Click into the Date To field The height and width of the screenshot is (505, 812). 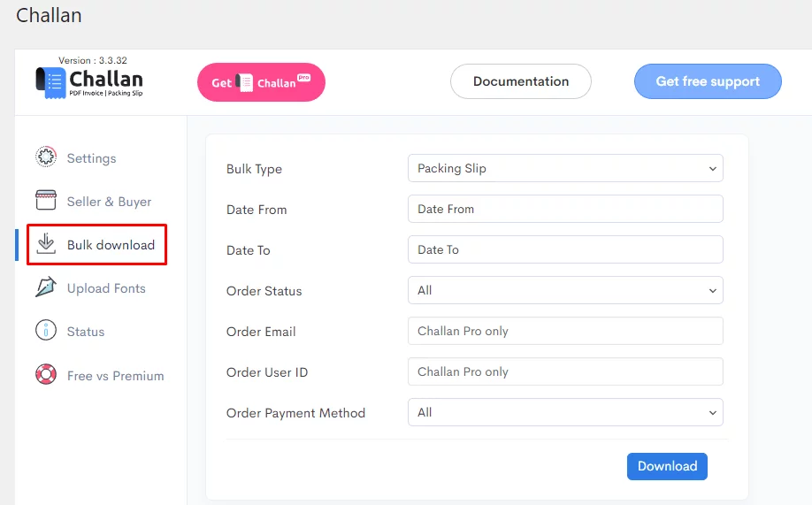(x=565, y=249)
